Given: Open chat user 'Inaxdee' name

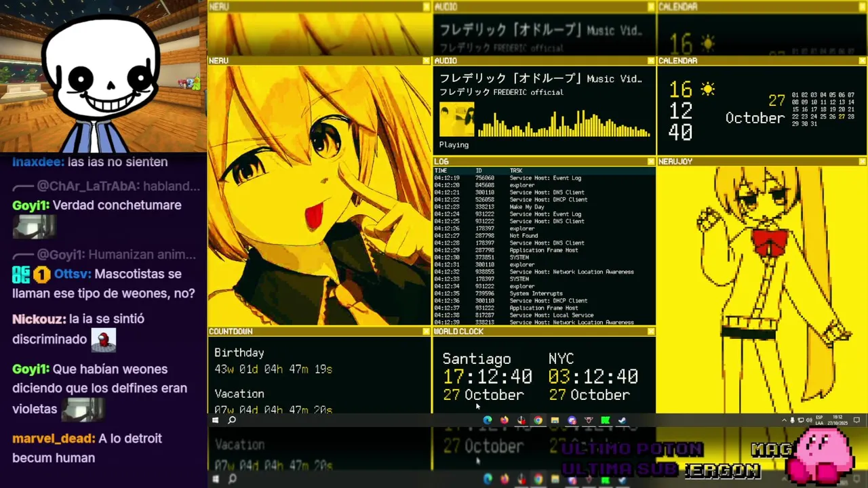Looking at the screenshot, I should pos(38,162).
